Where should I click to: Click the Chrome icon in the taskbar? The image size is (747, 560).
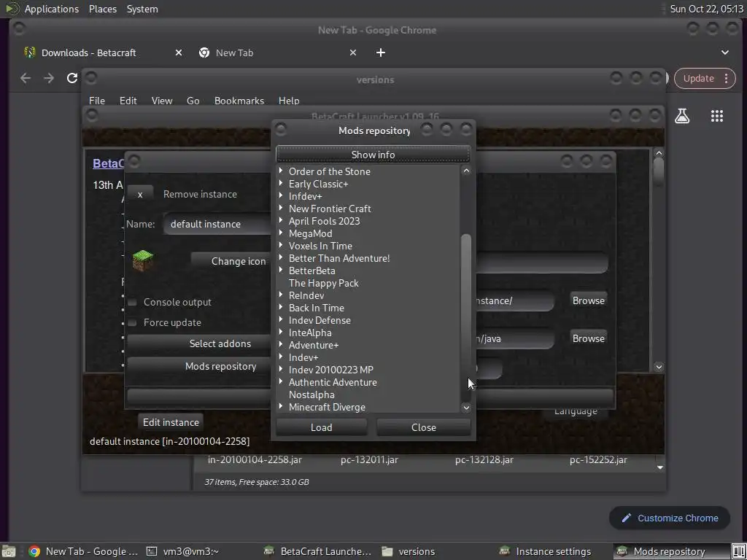tap(34, 551)
